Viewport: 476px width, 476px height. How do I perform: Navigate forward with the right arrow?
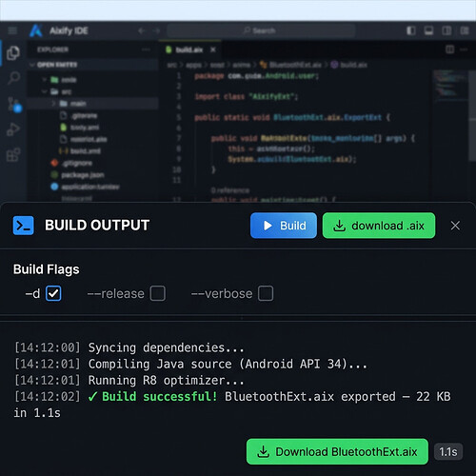[156, 30]
